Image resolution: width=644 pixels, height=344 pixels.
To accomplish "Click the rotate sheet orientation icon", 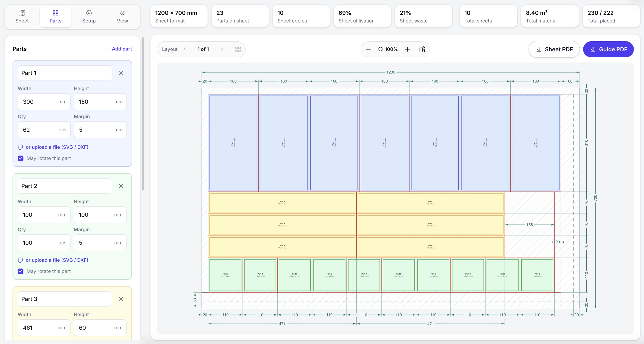I will [x=422, y=49].
